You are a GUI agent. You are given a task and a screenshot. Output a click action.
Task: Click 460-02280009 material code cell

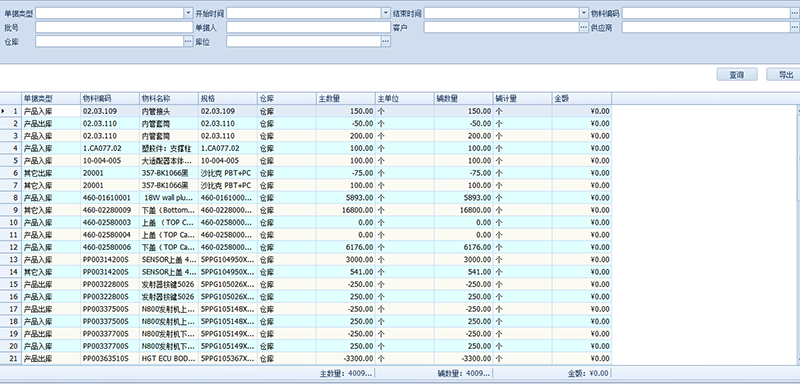[x=110, y=210]
